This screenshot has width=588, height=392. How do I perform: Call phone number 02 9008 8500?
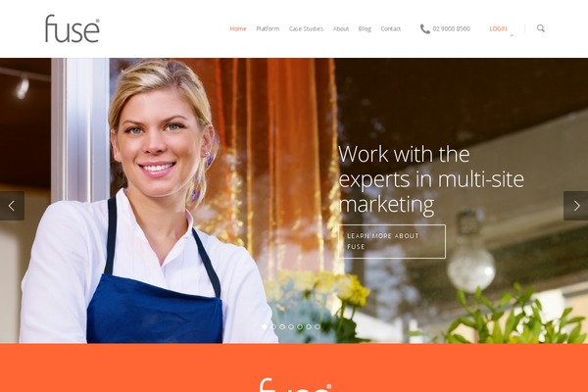tap(451, 28)
